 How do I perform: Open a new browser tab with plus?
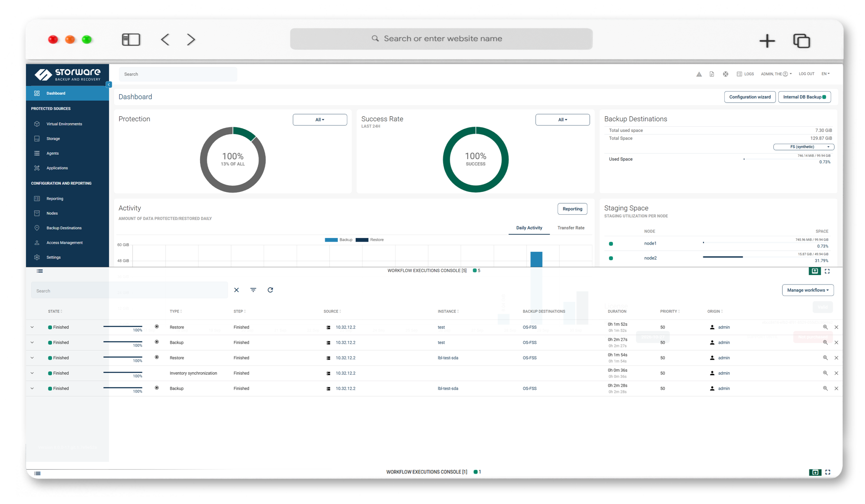(767, 41)
